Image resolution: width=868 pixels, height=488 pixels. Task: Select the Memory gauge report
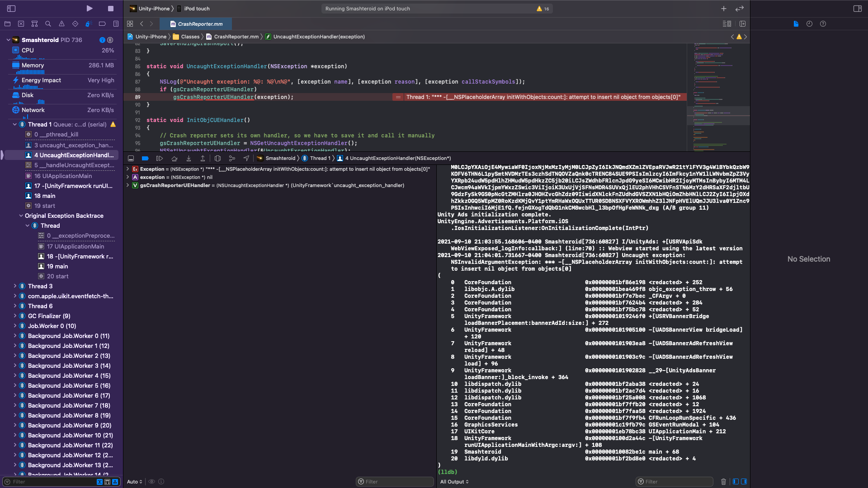coord(33,65)
